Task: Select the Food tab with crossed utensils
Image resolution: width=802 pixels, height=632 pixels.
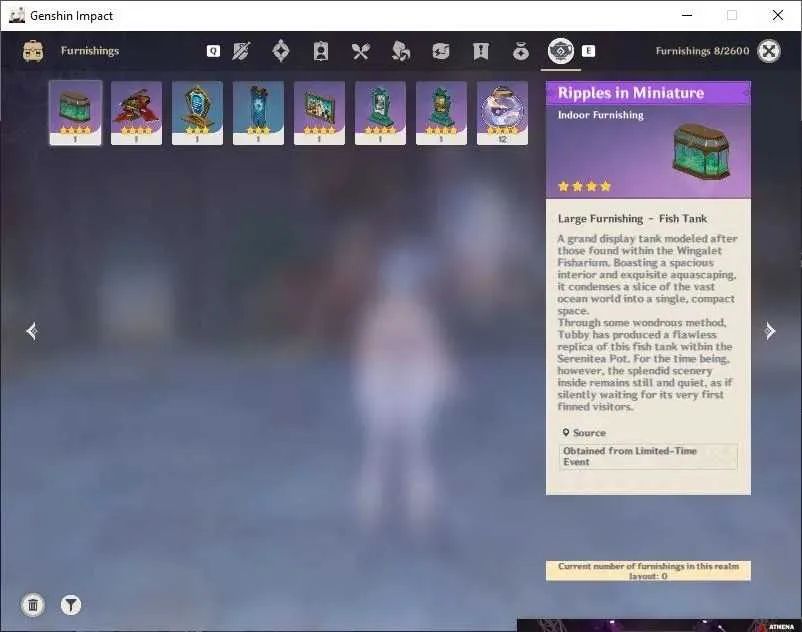Action: [361, 51]
